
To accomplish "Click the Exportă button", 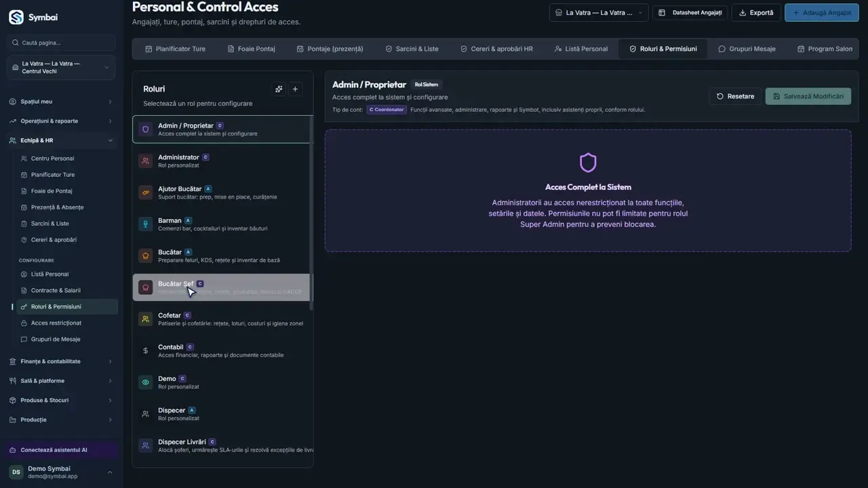I will tap(756, 13).
